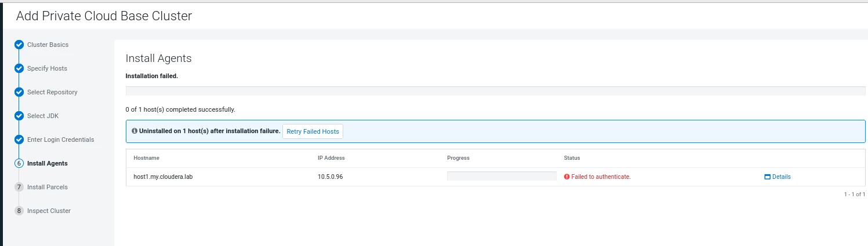Select hostname host1.my.cloudera.lab cell

pos(163,177)
